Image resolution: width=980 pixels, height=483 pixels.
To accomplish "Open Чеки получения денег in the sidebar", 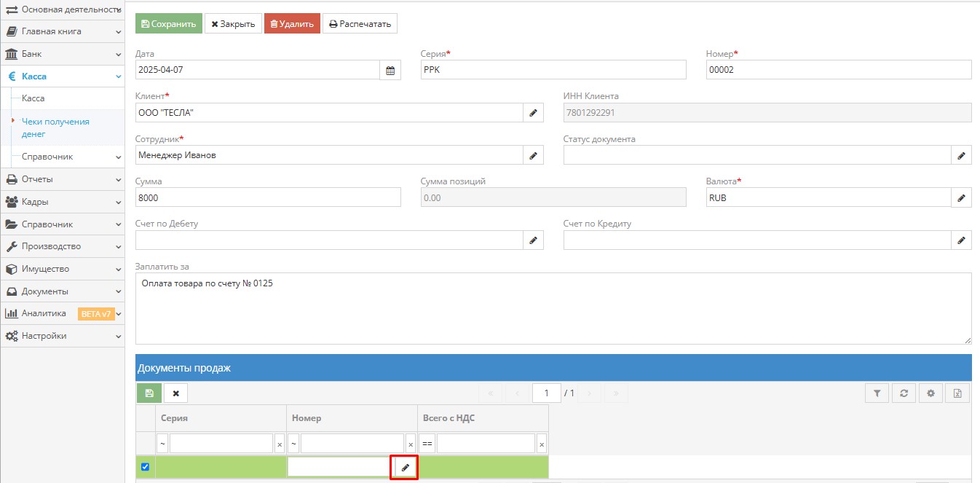I will tap(55, 127).
